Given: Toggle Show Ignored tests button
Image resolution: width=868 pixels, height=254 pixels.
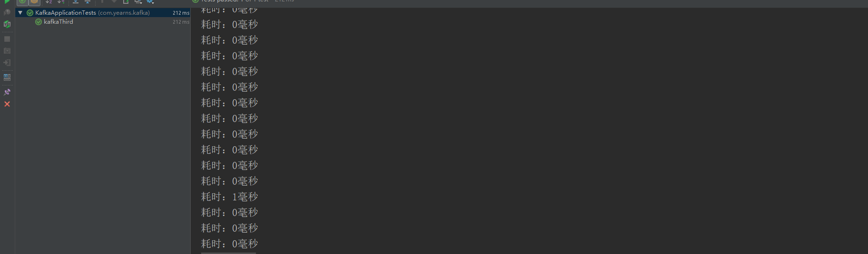Looking at the screenshot, I should tap(34, 2).
